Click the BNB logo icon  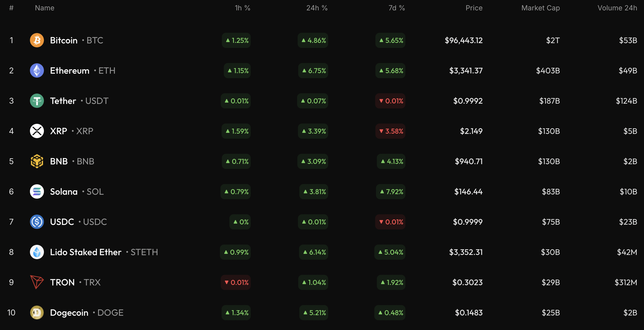[37, 161]
